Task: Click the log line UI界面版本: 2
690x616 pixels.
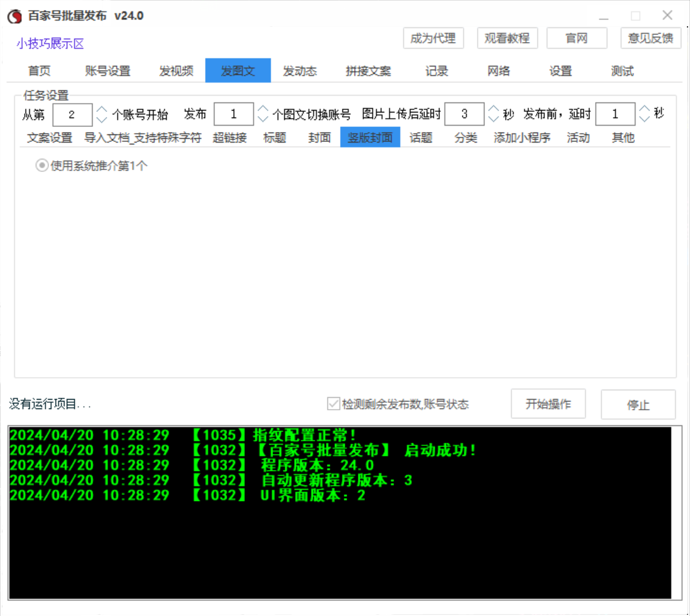Action: click(x=187, y=495)
